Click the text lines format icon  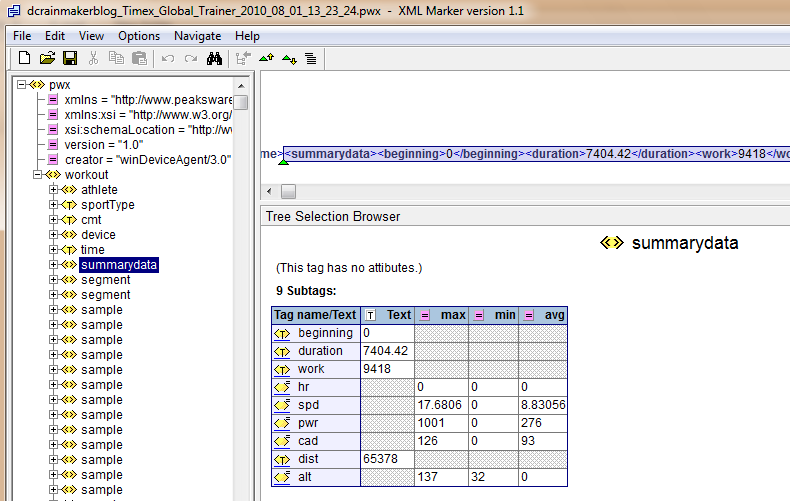pos(311,59)
